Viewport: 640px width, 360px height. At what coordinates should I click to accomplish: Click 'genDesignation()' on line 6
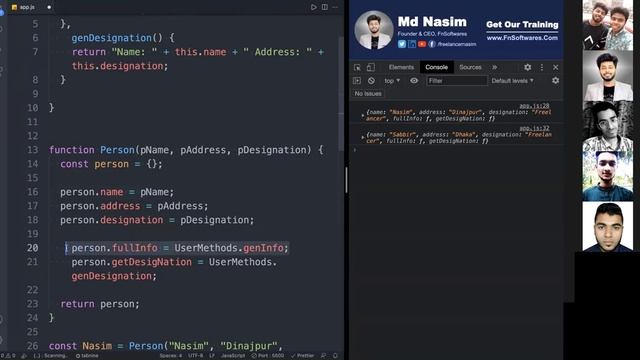117,38
